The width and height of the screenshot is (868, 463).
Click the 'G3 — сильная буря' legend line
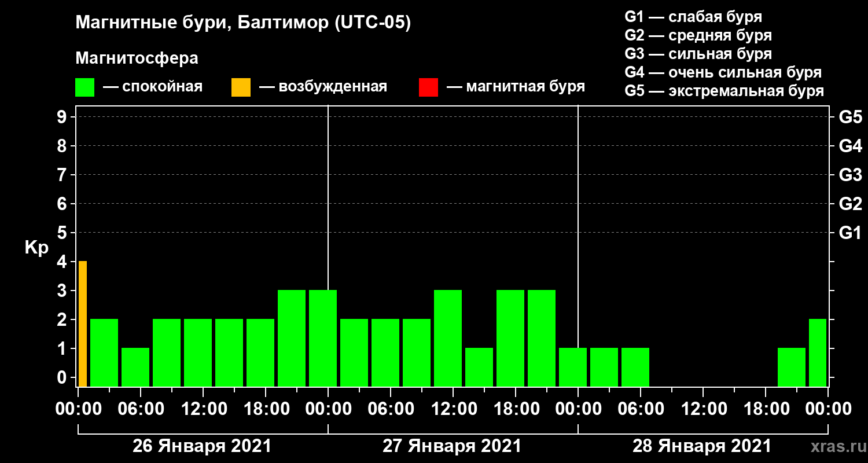(698, 54)
